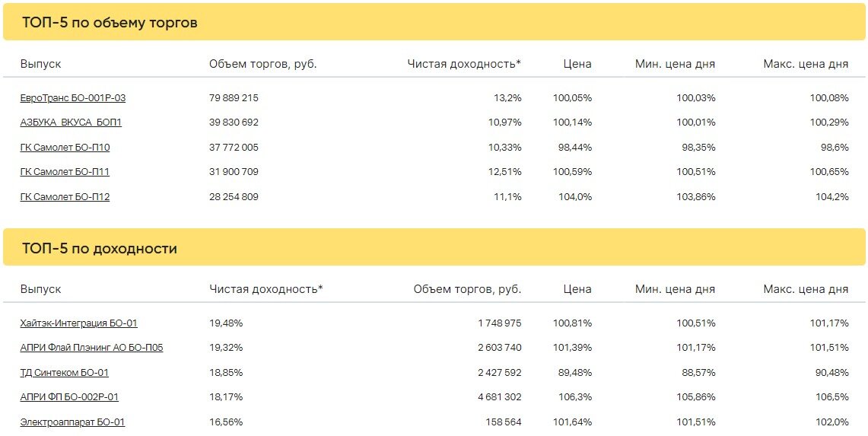Click АПРИ Флай Плэнинг АО БО-П05 link
This screenshot has height=436, width=868.
(91, 348)
